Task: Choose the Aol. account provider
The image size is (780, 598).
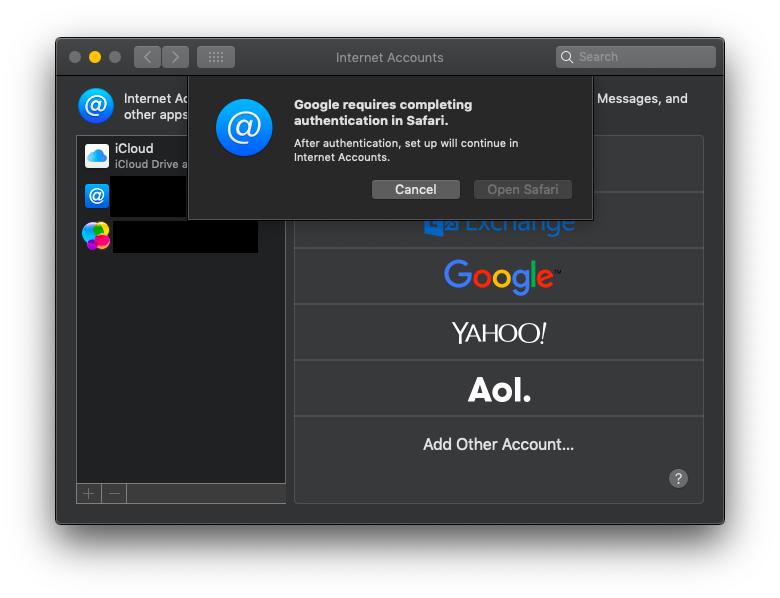Action: [x=499, y=389]
